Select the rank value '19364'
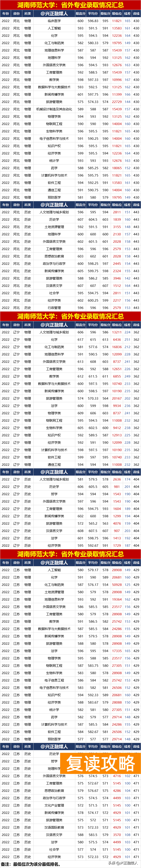141x868 pixels. (x=117, y=600)
